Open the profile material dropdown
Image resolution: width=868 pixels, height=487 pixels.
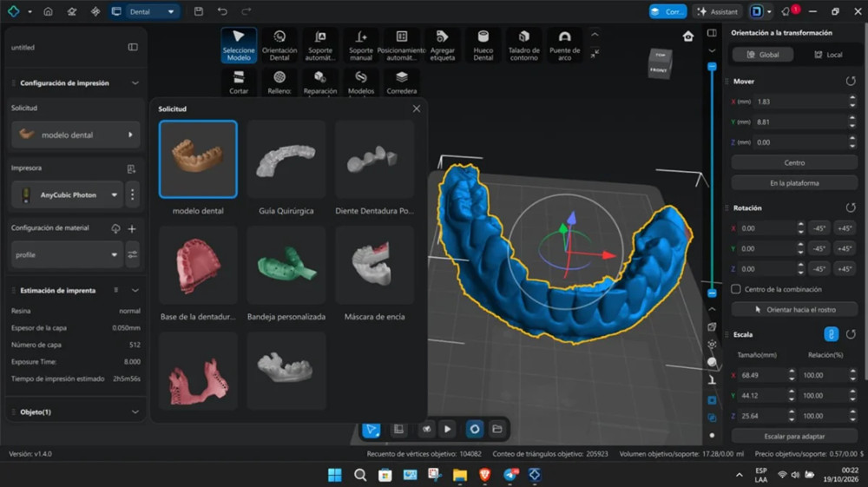[67, 254]
